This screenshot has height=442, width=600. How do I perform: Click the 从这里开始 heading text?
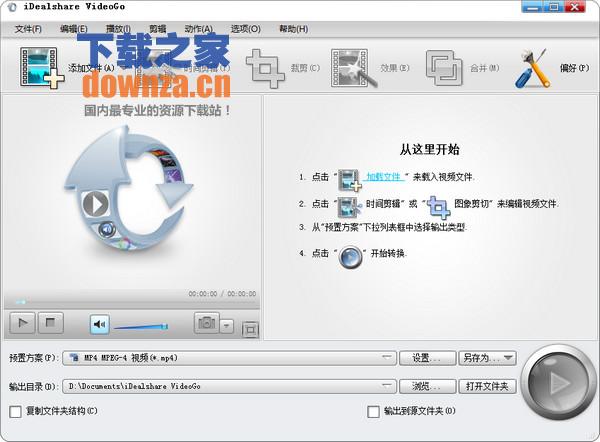pos(429,149)
